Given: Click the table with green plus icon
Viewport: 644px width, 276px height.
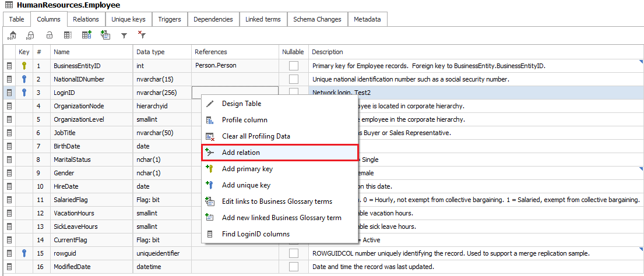Looking at the screenshot, I should pos(87,36).
